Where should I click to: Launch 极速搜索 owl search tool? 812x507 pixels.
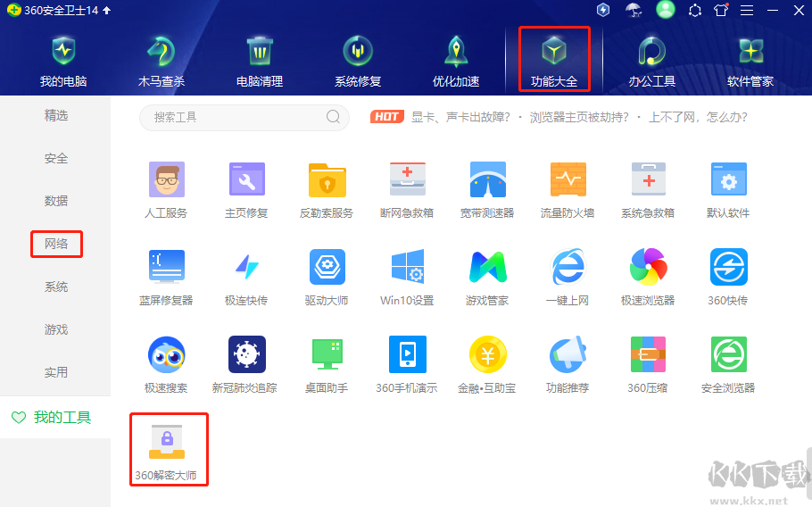coord(166,364)
